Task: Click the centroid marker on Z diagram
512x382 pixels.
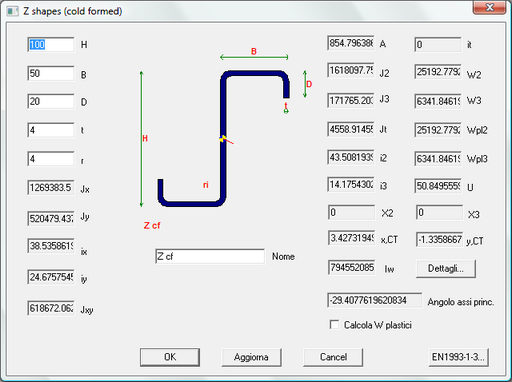Action: pyautogui.click(x=223, y=138)
